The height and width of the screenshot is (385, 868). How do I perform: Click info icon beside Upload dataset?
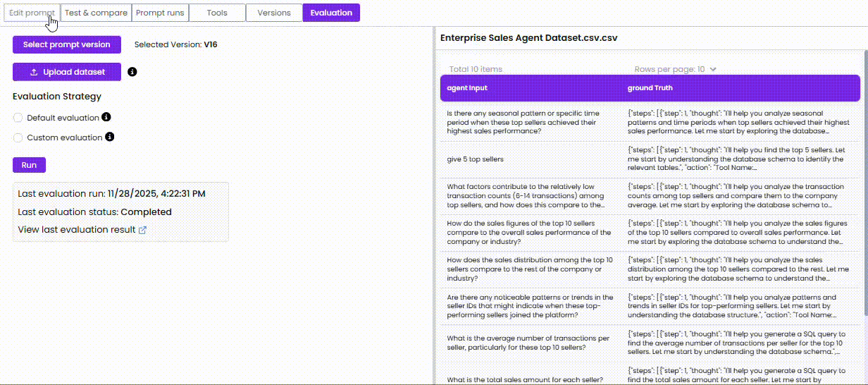tap(132, 72)
